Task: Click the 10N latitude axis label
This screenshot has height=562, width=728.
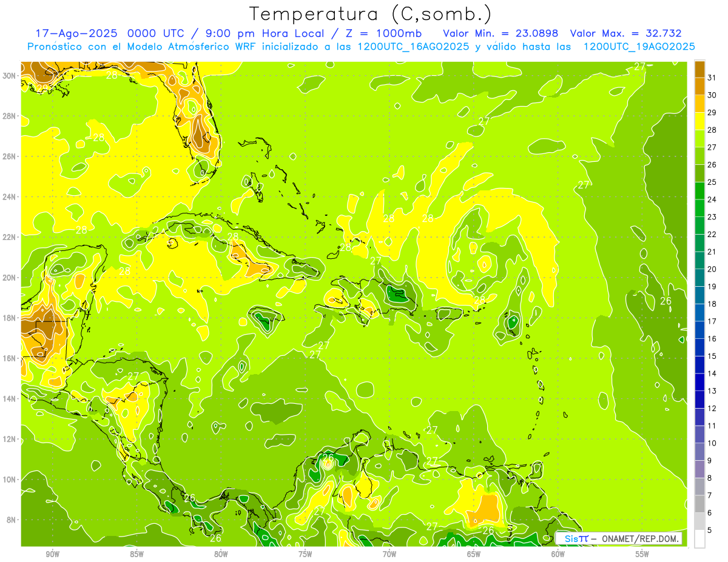Action: 9,480
